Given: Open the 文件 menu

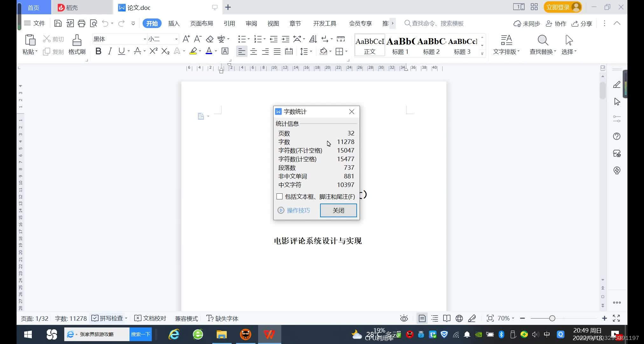Looking at the screenshot, I should [35, 23].
